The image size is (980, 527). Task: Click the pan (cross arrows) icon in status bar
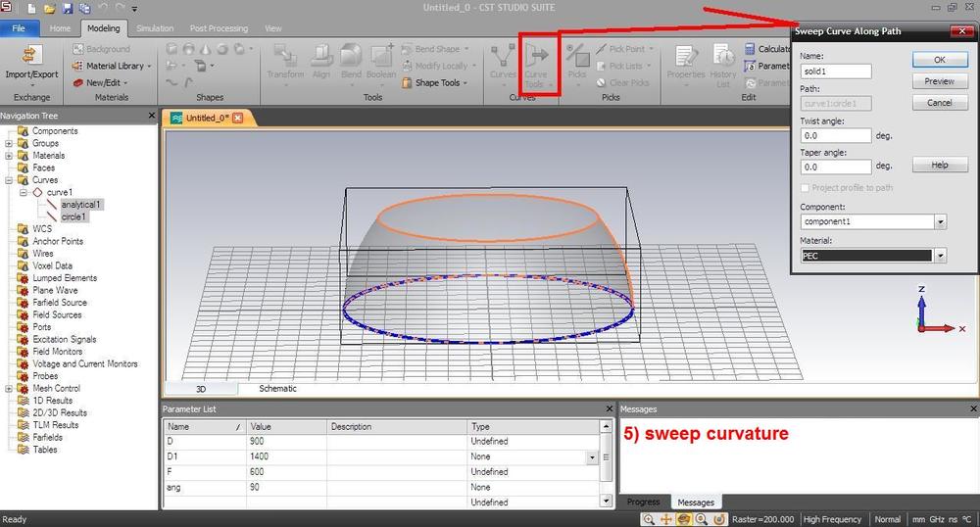coord(666,519)
